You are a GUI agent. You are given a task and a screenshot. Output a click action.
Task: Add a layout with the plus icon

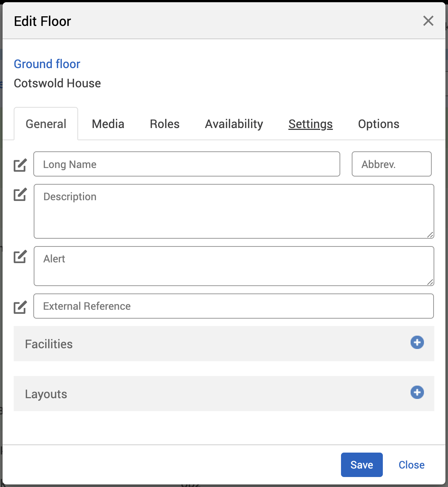[x=417, y=392]
